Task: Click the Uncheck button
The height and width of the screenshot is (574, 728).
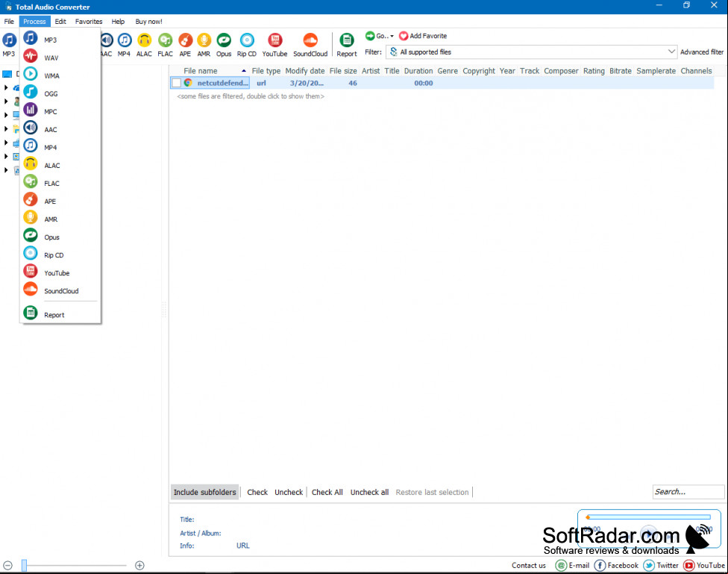Action: [289, 492]
